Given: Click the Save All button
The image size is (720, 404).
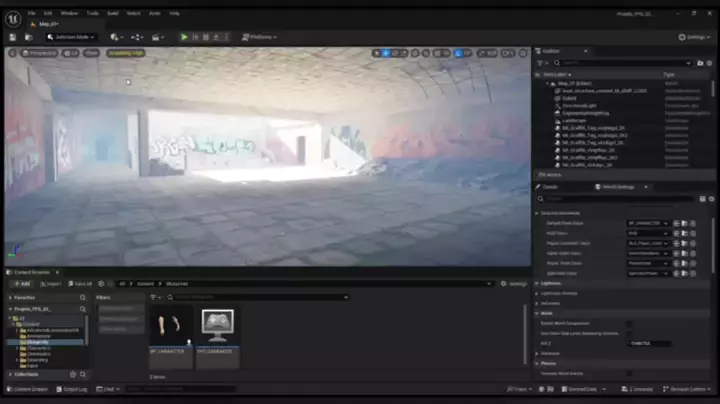Looking at the screenshot, I should click(x=82, y=283).
